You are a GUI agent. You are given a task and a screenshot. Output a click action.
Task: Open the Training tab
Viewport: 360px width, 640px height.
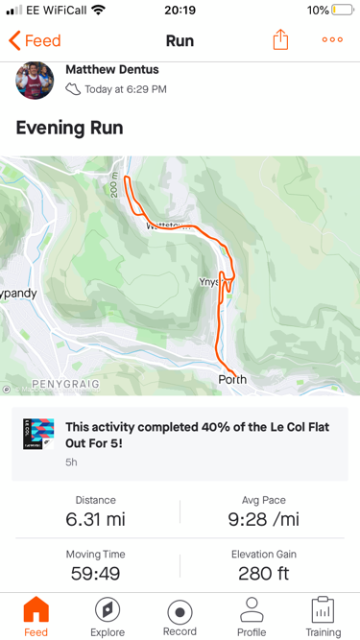pos(323,617)
